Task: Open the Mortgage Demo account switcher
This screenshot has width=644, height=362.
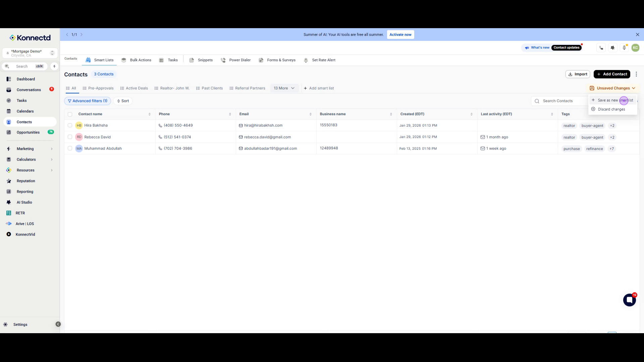Action: [x=30, y=53]
